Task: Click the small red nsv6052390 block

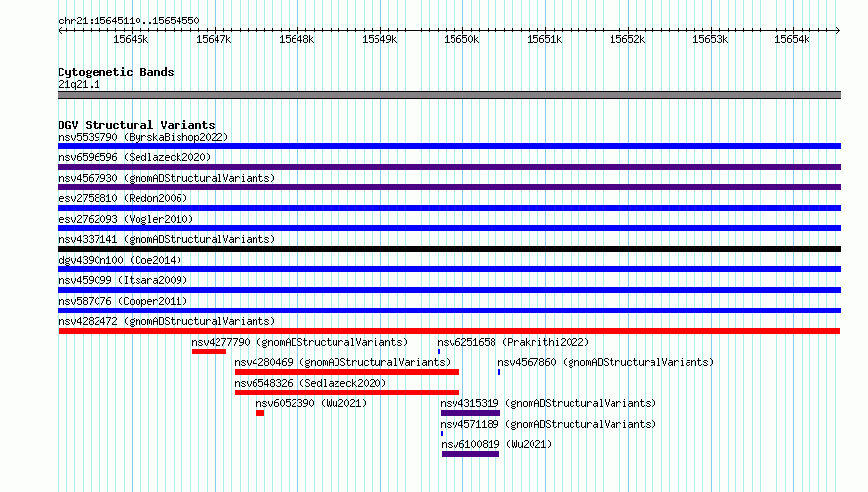Action: click(x=260, y=413)
